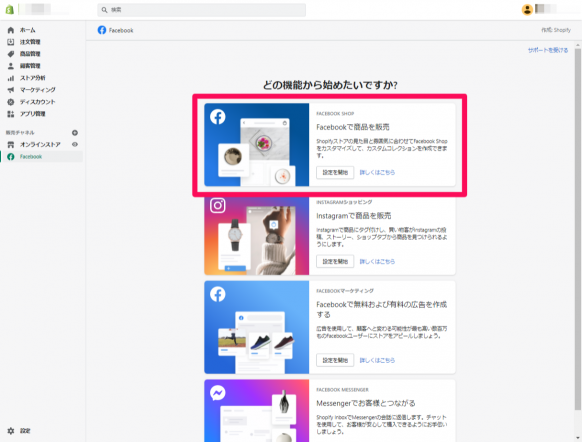Select the Facebook sales channel label
The height and width of the screenshot is (442, 582).
point(31,157)
